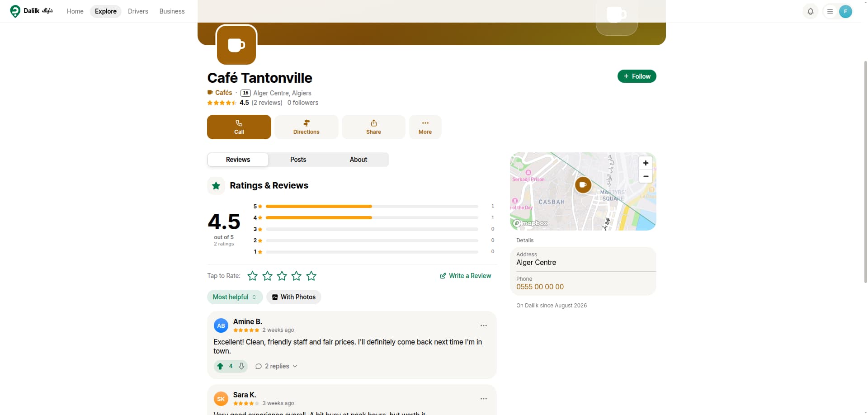868x415 pixels.
Task: Open the Cafés category link
Action: point(220,93)
